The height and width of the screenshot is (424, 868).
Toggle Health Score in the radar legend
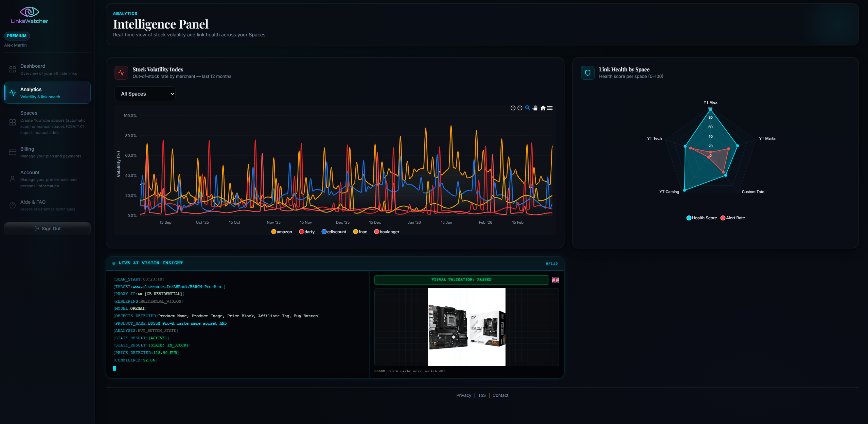coord(701,218)
